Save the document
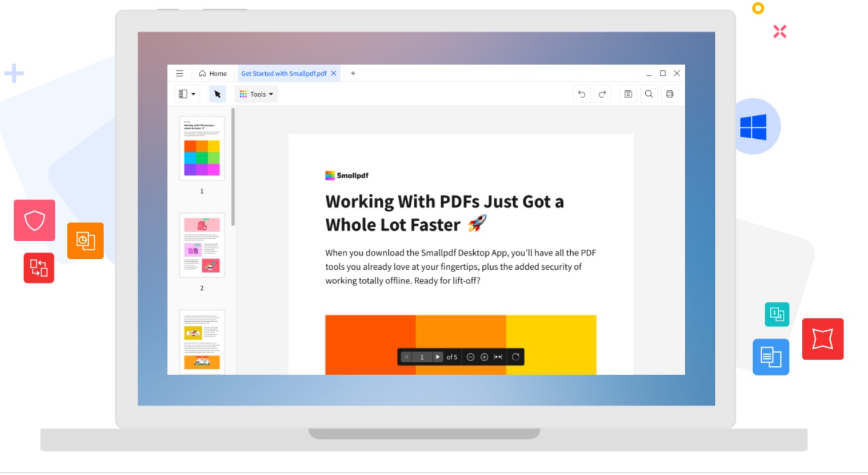The width and height of the screenshot is (868, 475). click(628, 94)
